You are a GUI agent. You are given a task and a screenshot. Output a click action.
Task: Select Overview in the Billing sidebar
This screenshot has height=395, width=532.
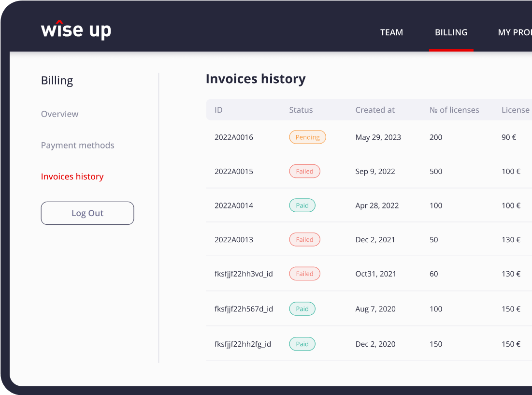pyautogui.click(x=59, y=114)
